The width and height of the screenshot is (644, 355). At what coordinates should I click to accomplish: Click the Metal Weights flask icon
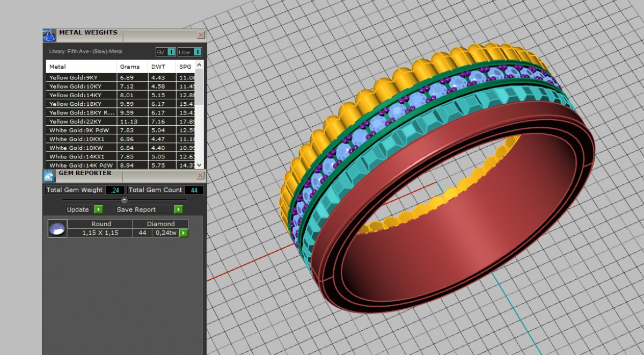49,35
